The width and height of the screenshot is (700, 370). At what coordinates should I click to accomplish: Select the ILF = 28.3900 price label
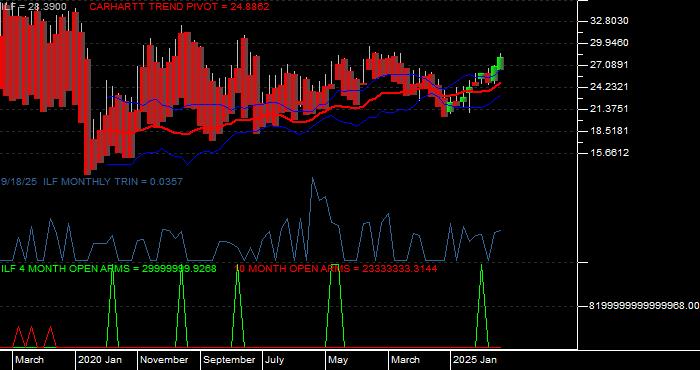34,6
